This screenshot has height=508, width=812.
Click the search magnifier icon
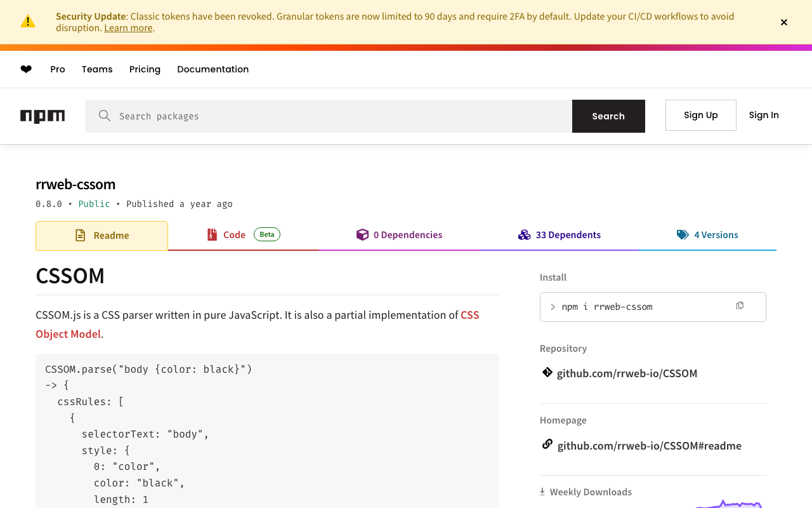coord(105,116)
